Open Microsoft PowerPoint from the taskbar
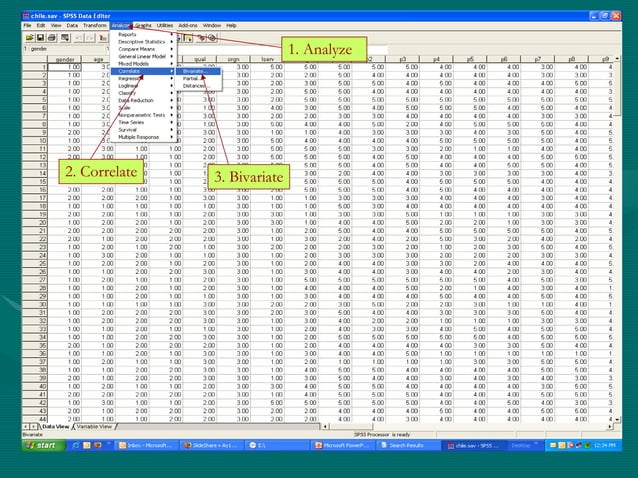Screen dimensions: 638x478 (343, 445)
